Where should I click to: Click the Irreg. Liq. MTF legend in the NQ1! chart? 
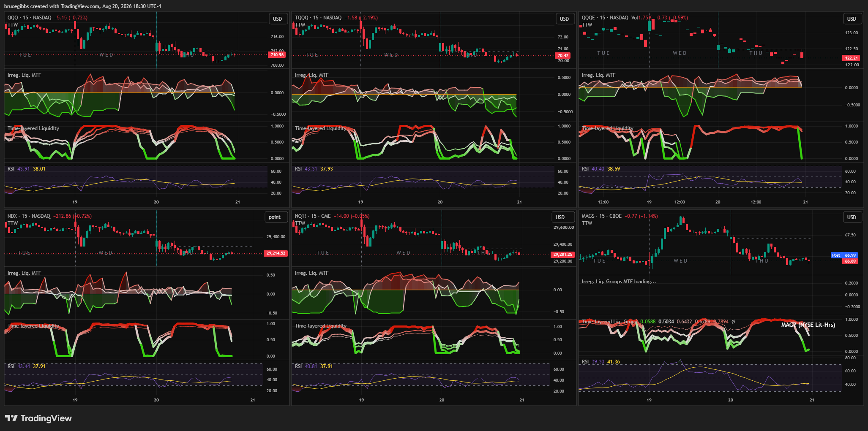(311, 273)
